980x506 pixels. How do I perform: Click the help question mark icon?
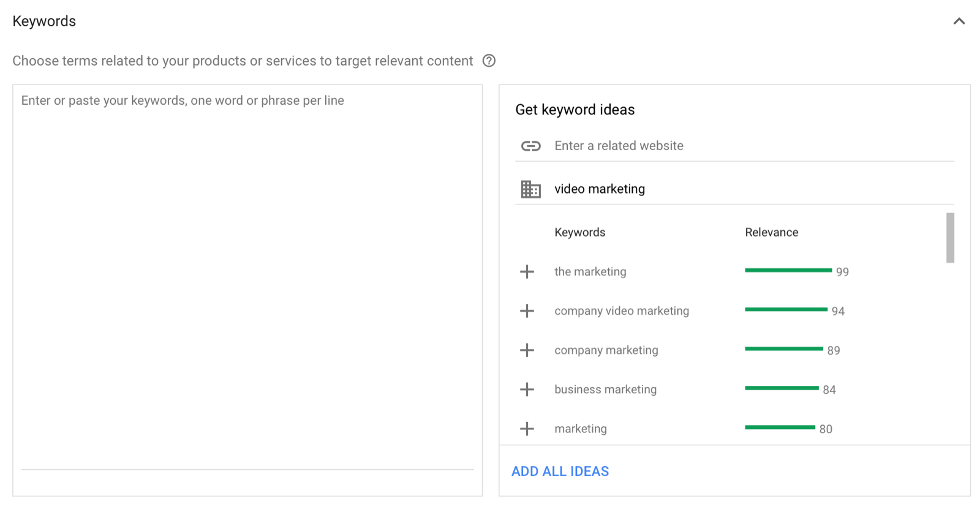(x=489, y=61)
